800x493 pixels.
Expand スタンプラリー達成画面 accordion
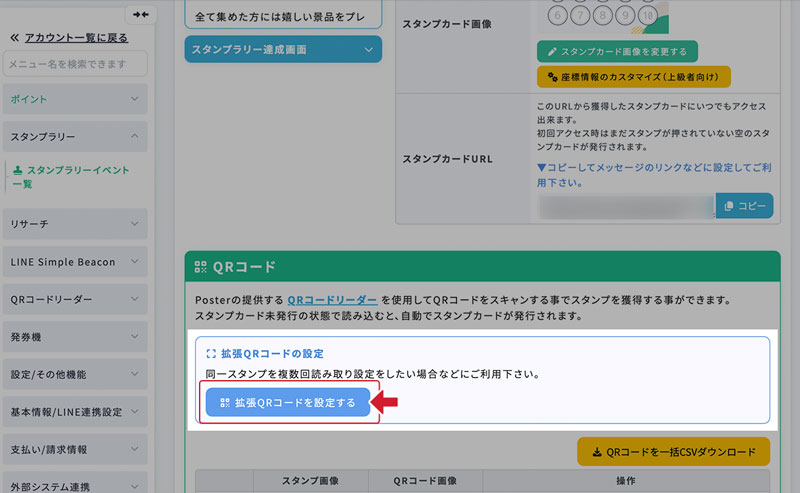tap(283, 49)
